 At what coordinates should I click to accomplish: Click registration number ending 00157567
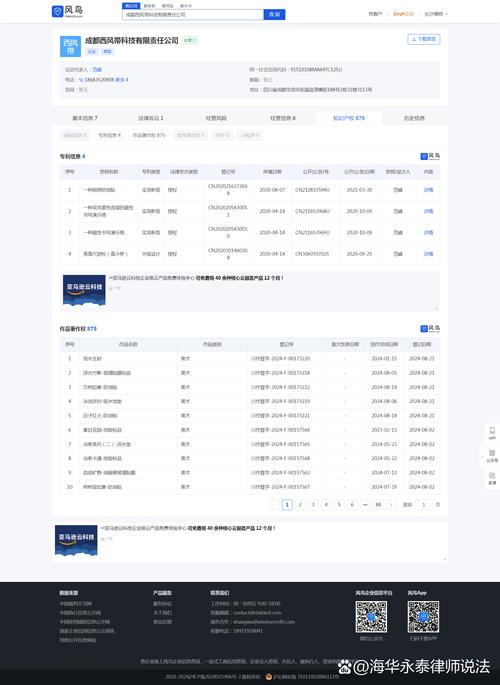280,487
